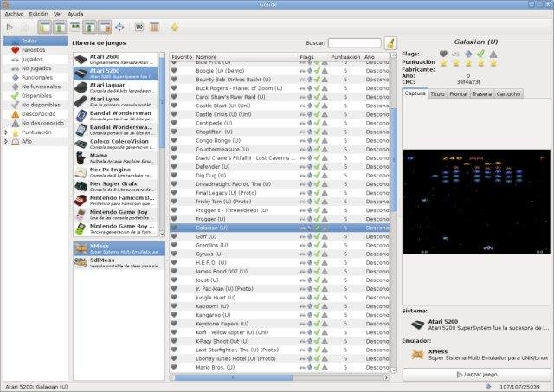Select the No desconocido filter
The image size is (554, 392).
35,123
